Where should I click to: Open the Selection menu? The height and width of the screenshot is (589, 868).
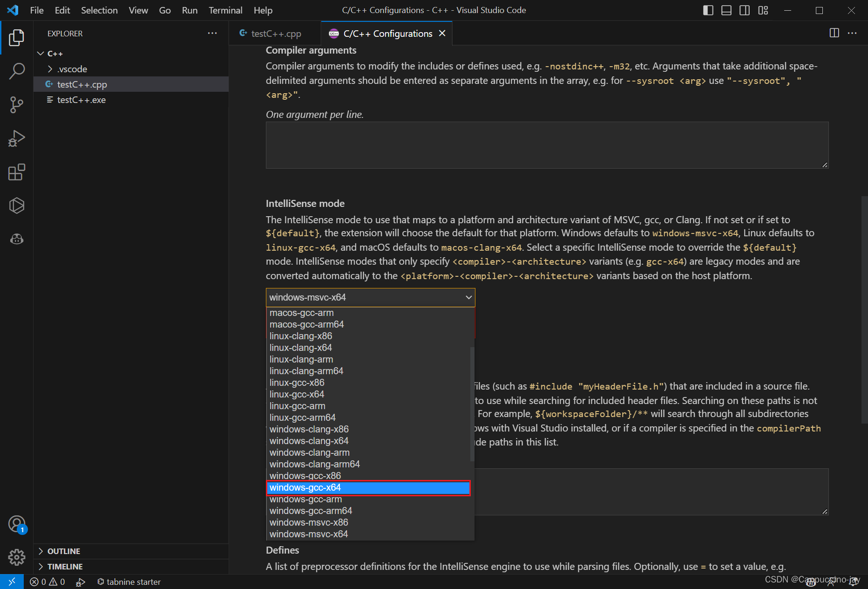point(99,10)
